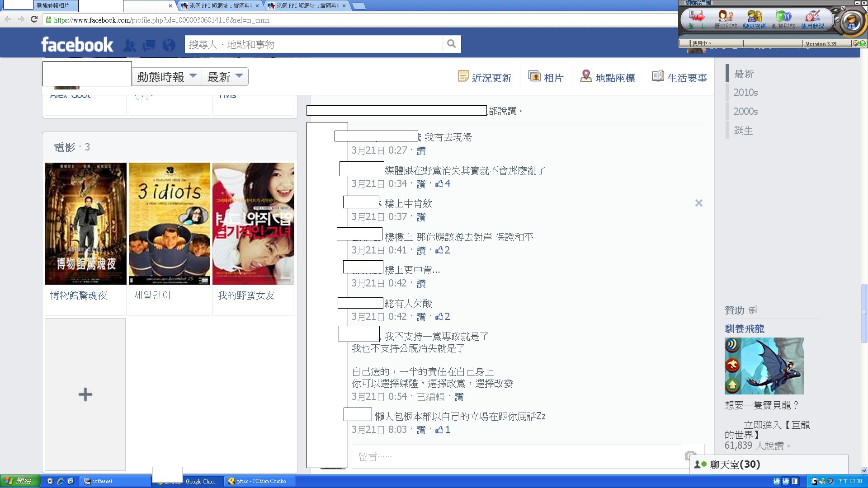
Task: Click the 3 idiots movie poster
Action: 170,224
